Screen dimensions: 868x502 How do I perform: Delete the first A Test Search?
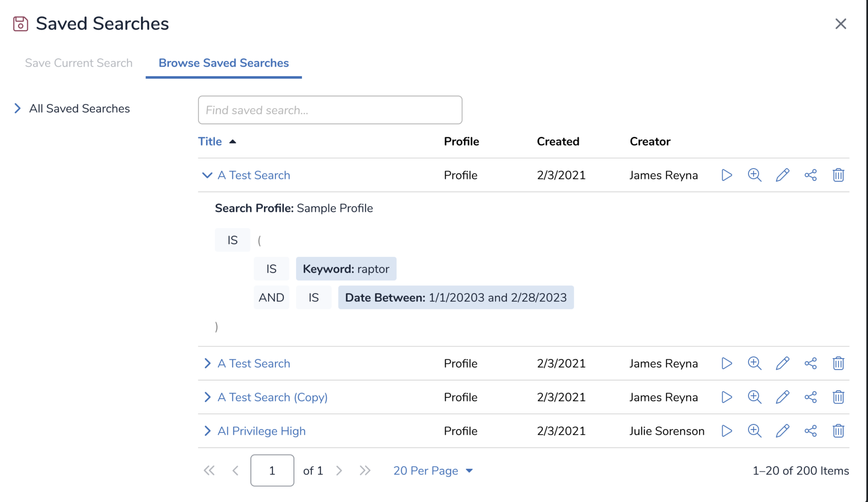point(838,175)
